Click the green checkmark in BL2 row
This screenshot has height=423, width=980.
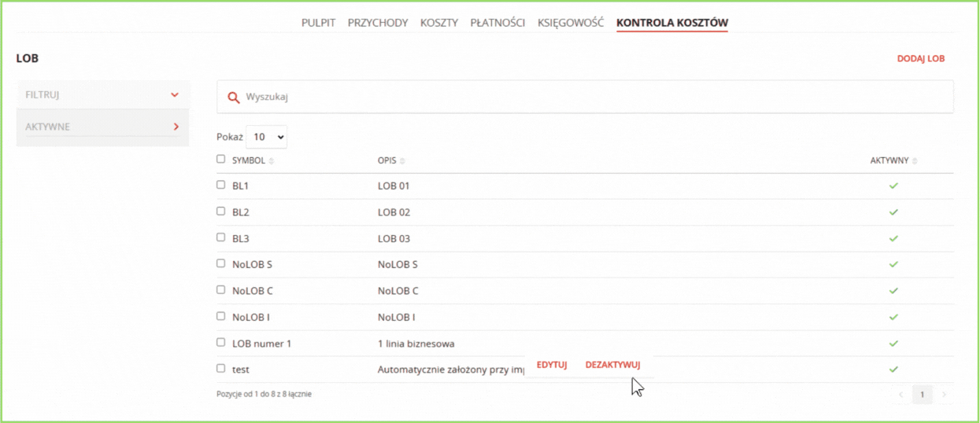[x=893, y=212]
